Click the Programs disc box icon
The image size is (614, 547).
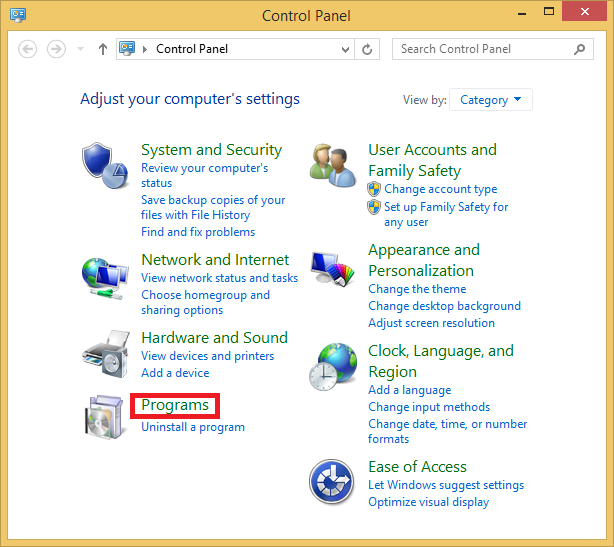pyautogui.click(x=104, y=417)
